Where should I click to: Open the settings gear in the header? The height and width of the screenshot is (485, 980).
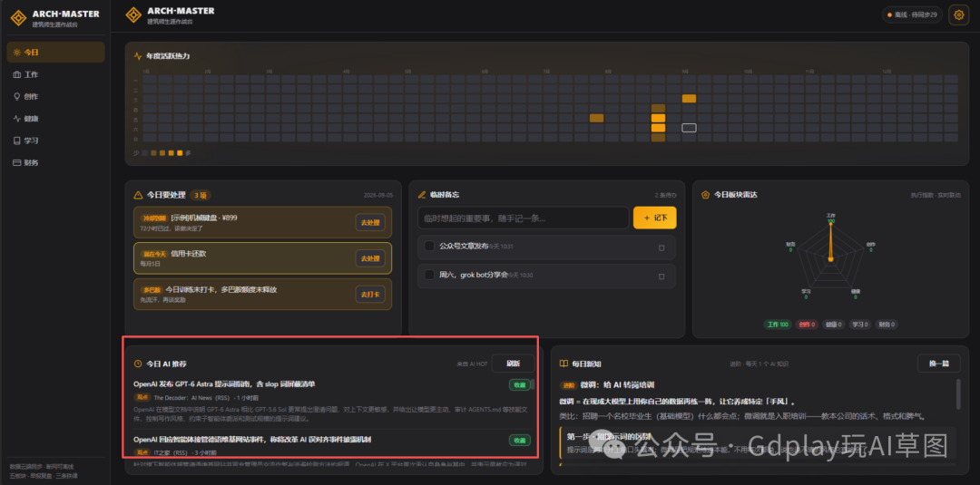pyautogui.click(x=958, y=15)
